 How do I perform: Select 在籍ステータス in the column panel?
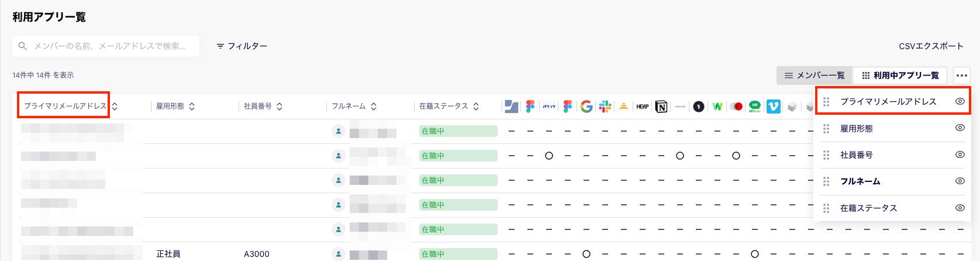[868, 208]
